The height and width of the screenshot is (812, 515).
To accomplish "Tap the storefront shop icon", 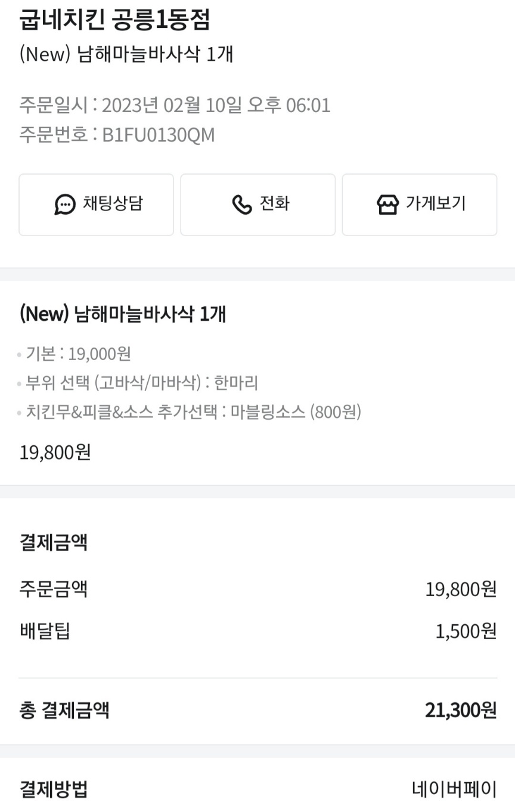I will (x=387, y=204).
